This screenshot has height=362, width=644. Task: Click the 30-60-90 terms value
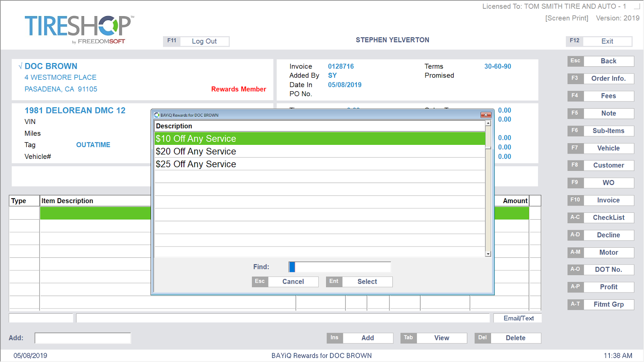pos(498,66)
